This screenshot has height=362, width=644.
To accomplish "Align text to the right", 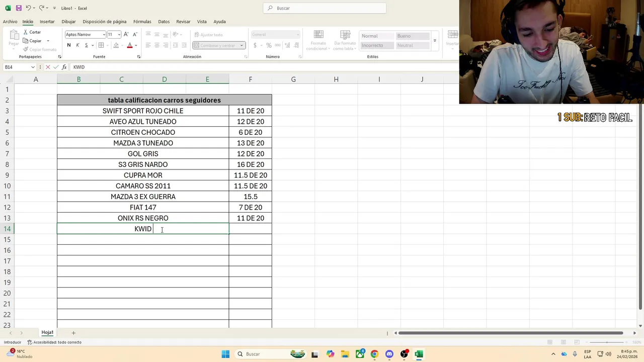I will [165, 45].
